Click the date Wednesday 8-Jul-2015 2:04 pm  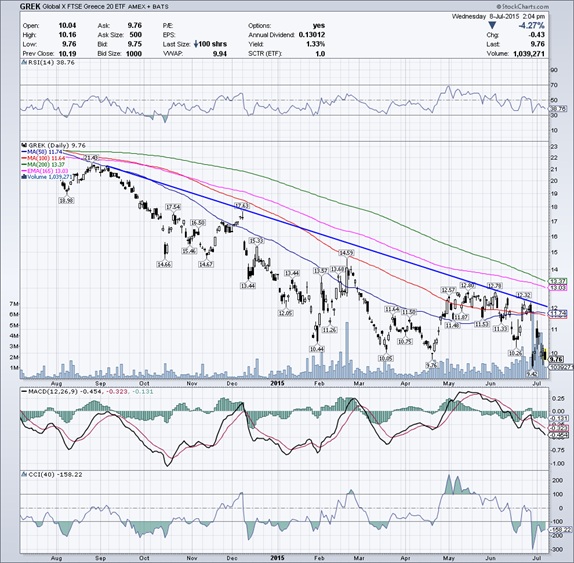(x=498, y=16)
